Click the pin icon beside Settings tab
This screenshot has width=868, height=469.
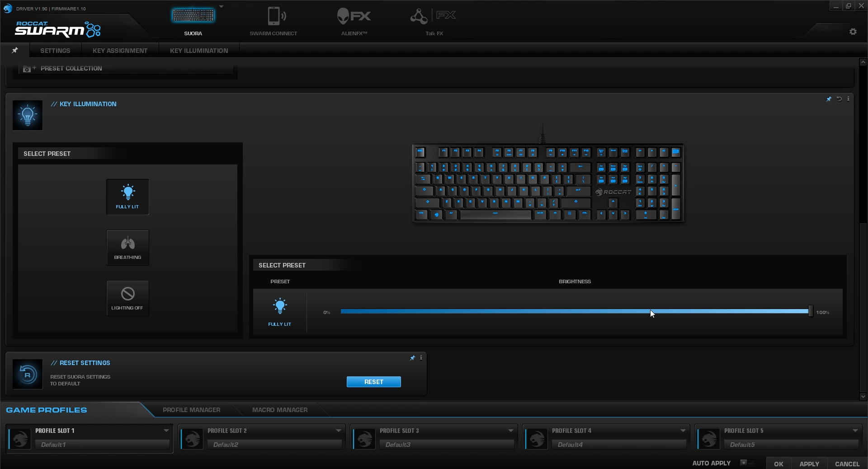(15, 50)
